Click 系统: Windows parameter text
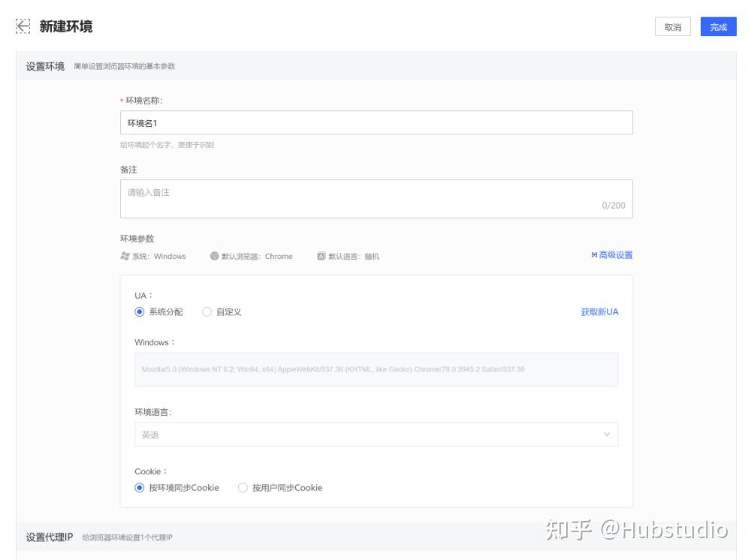748x560 pixels. [159, 257]
